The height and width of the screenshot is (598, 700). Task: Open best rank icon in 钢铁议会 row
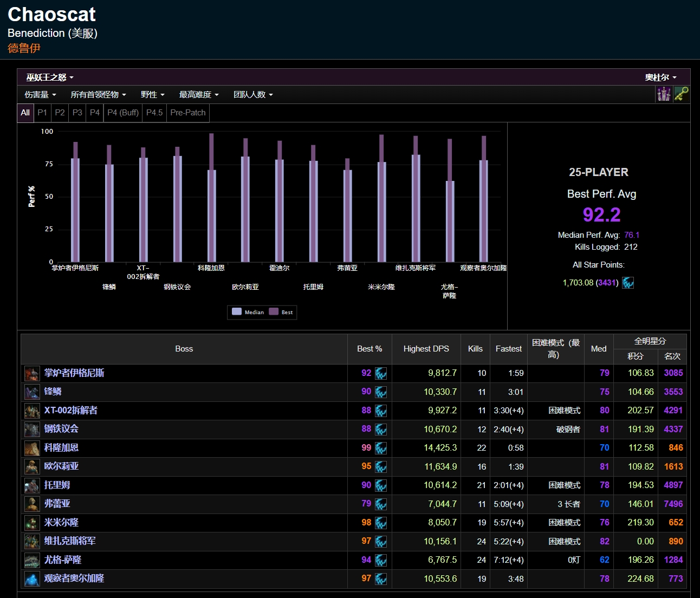pyautogui.click(x=381, y=429)
